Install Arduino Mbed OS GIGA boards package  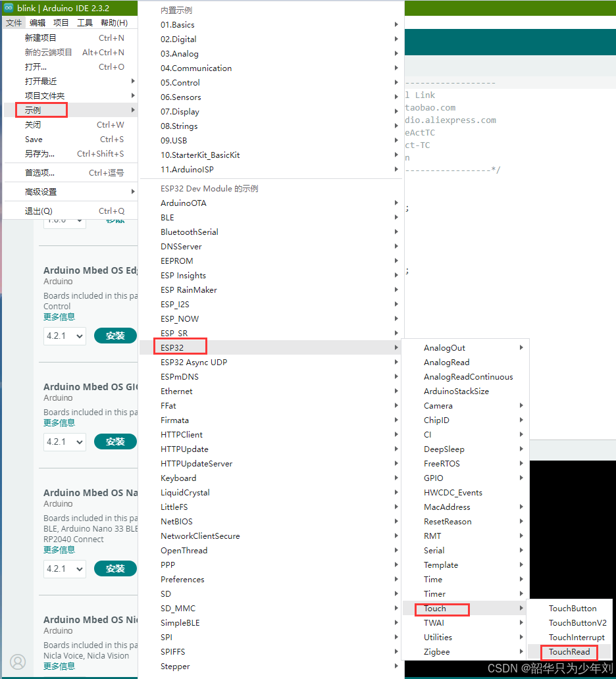(x=115, y=441)
